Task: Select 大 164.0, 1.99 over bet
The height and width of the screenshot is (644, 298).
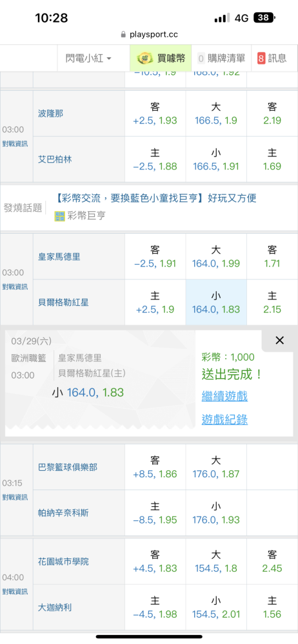Action: [216, 257]
